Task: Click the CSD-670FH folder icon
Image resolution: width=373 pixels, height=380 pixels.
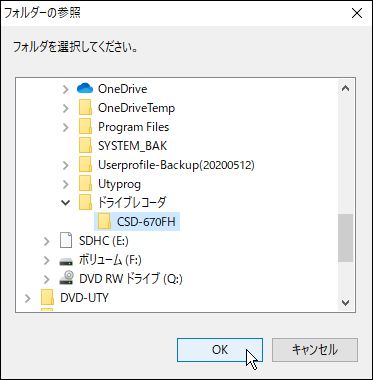Action: (x=104, y=222)
